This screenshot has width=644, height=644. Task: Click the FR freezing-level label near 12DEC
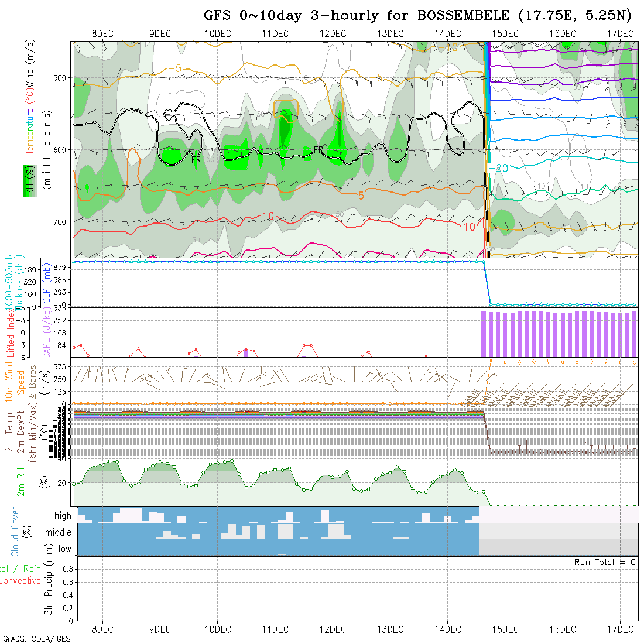(318, 150)
